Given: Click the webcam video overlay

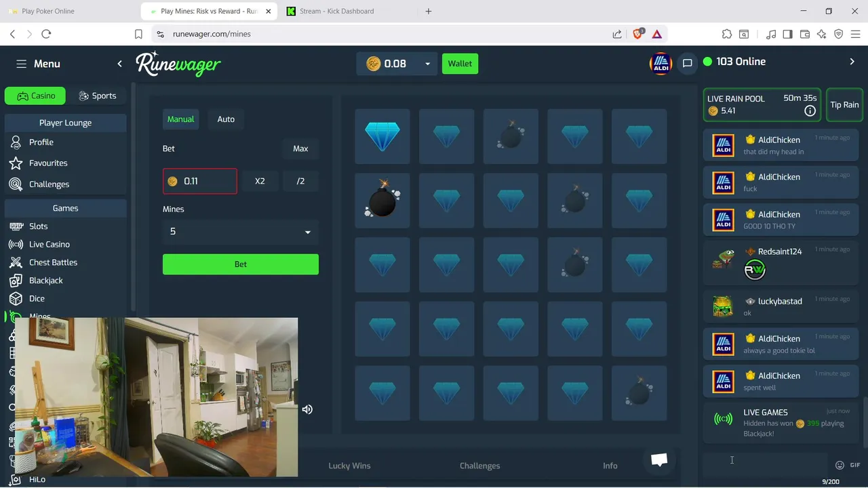Looking at the screenshot, I should 156,397.
